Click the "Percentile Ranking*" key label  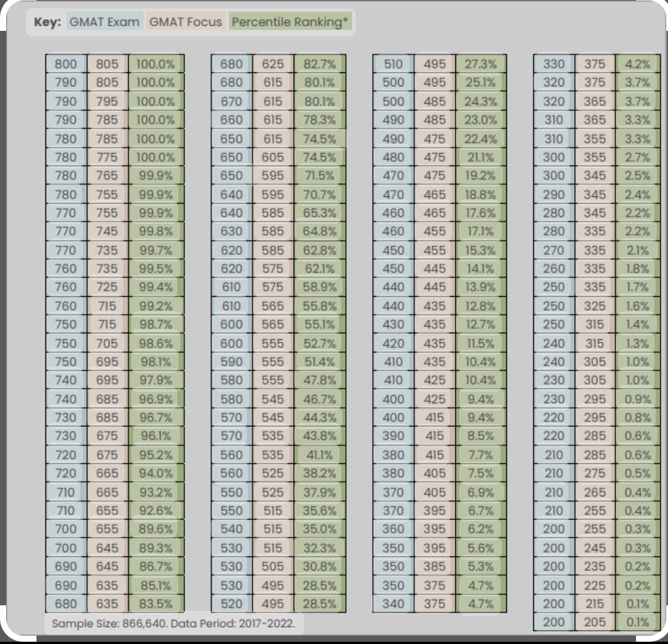290,22
